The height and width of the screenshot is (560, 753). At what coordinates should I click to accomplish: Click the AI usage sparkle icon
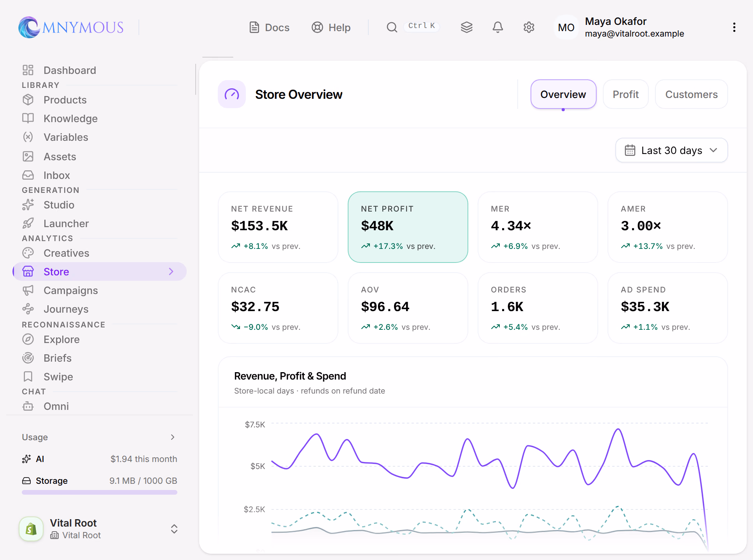point(26,459)
